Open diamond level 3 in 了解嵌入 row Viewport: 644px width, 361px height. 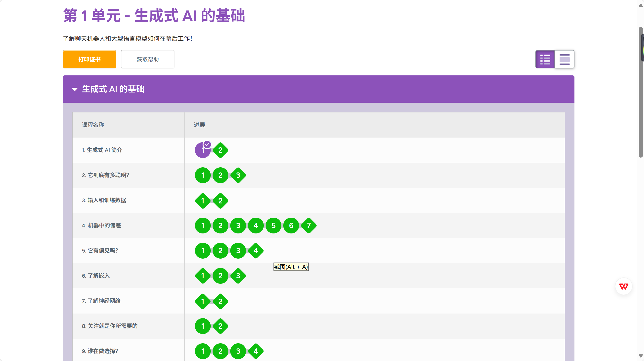(x=238, y=276)
